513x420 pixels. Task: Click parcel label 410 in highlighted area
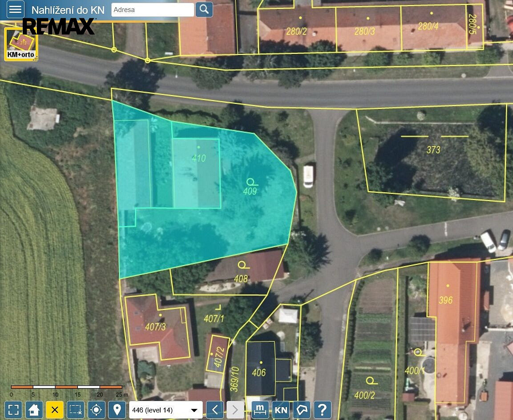click(199, 158)
